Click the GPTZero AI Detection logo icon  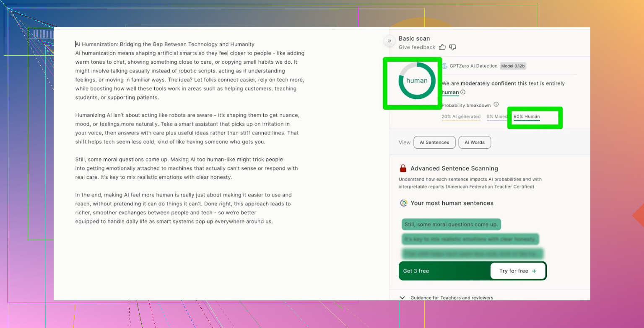pyautogui.click(x=444, y=66)
